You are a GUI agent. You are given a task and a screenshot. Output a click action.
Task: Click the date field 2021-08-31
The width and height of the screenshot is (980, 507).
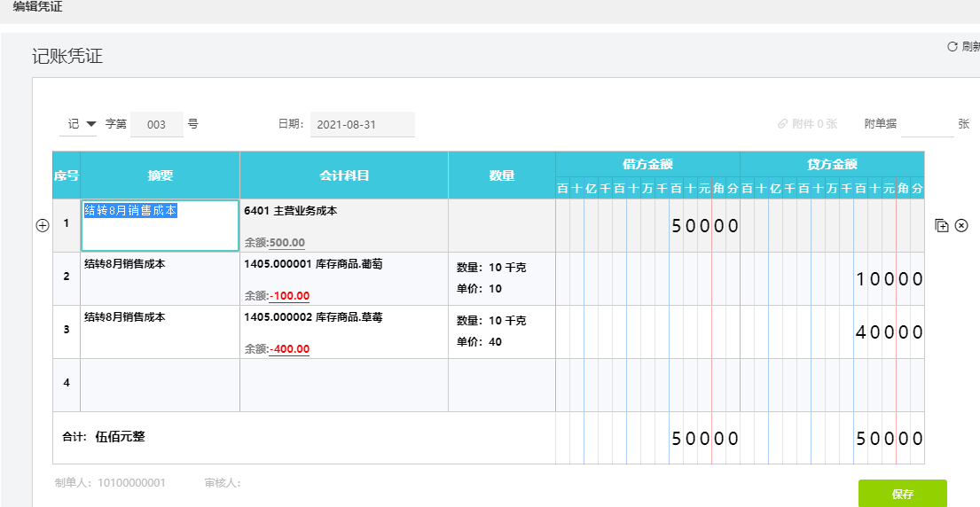click(363, 124)
